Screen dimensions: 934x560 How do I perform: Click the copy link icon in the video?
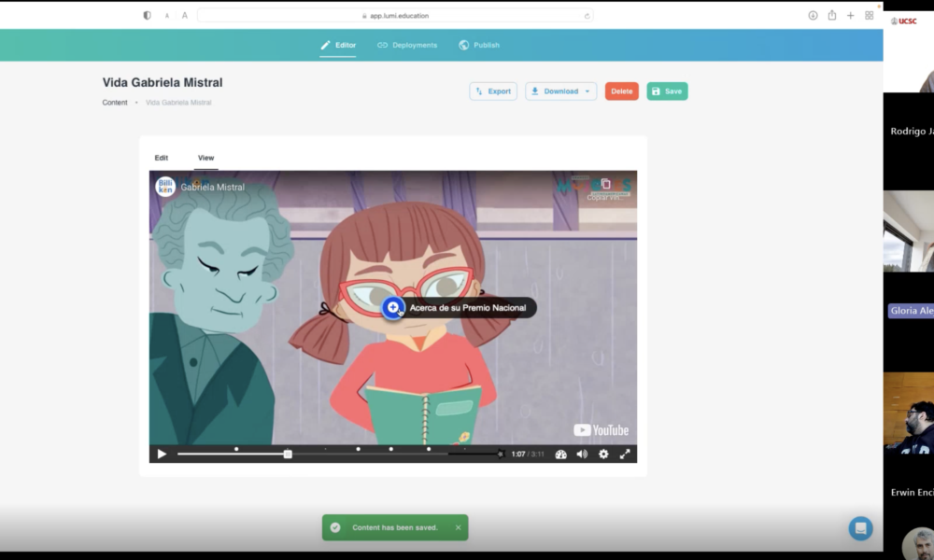click(x=606, y=184)
